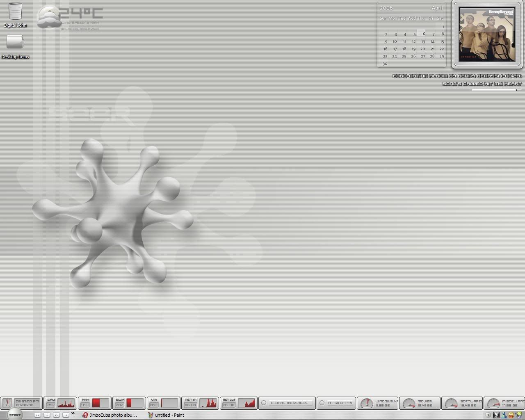
Task: Click the Messenger buddy tray icon
Action: 504,415
